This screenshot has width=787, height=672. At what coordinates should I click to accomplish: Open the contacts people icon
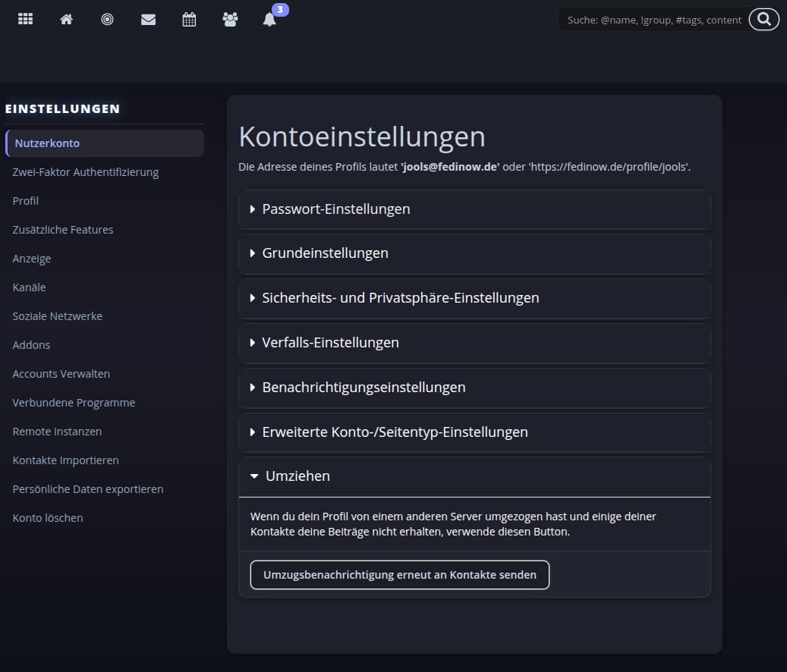point(230,20)
